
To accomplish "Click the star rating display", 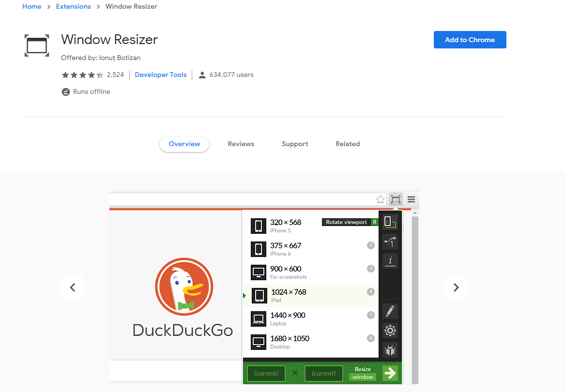I will coord(82,75).
